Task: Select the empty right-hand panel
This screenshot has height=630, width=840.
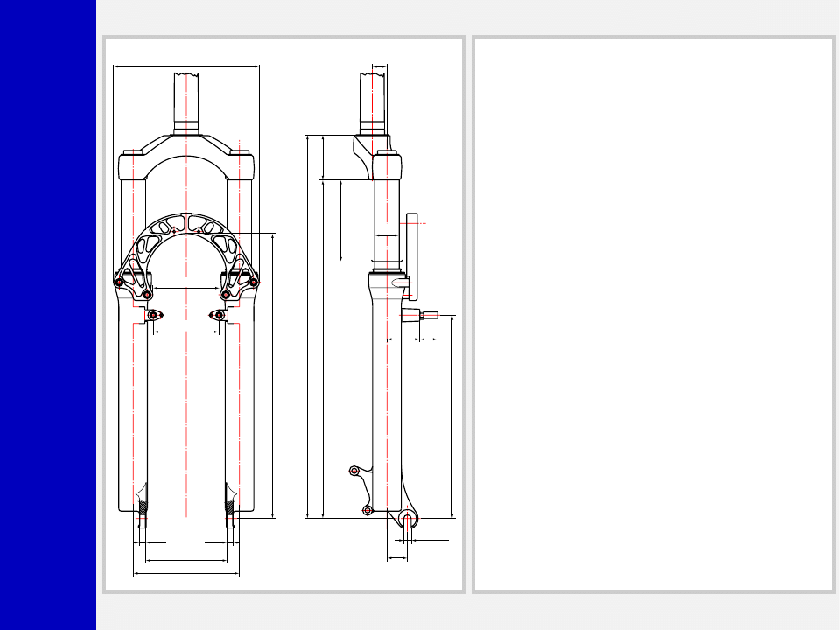Action: (x=653, y=315)
